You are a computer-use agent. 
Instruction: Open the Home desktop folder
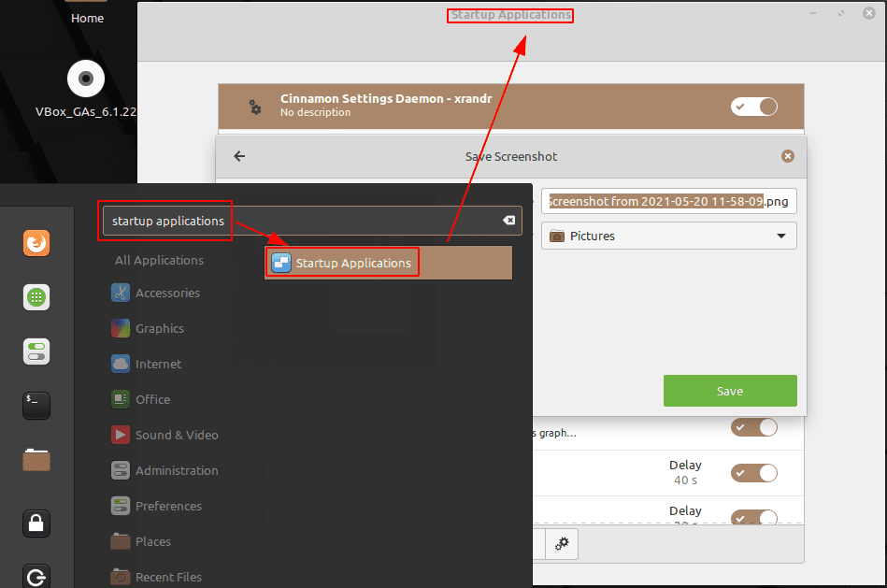click(87, 12)
